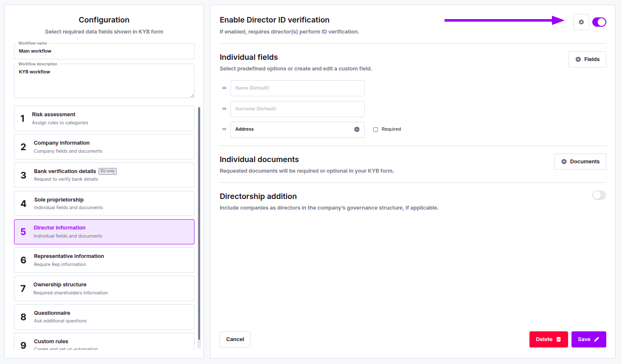This screenshot has width=622, height=364.
Task: Click the Name (Default) field
Action: (x=297, y=88)
